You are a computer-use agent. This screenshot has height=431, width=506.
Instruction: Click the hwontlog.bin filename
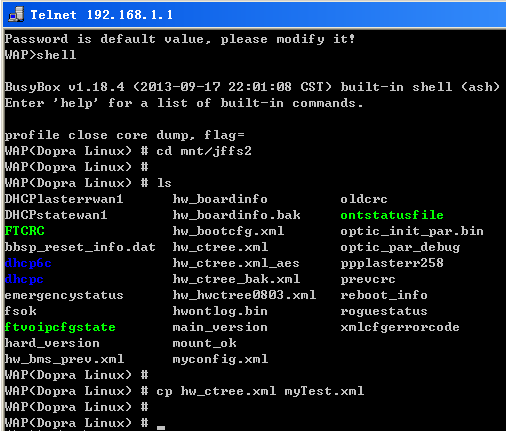click(x=220, y=311)
